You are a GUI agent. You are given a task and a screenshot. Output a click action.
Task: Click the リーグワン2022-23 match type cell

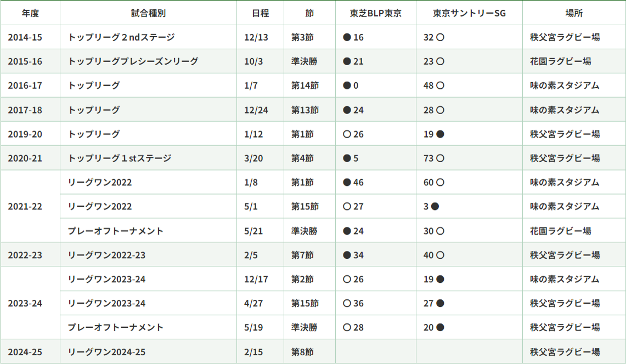point(106,255)
